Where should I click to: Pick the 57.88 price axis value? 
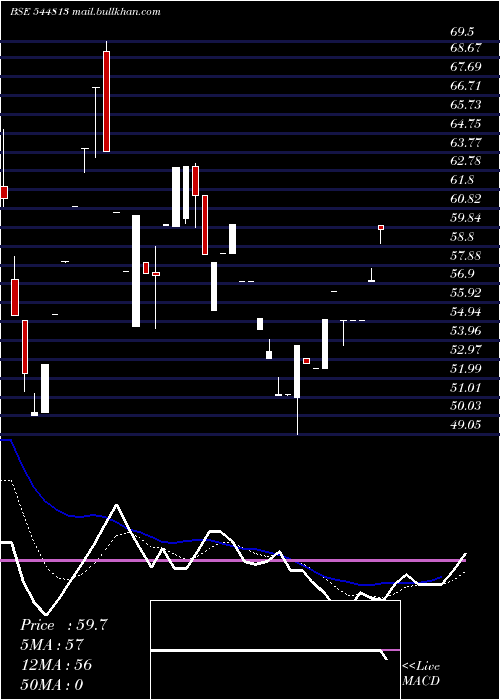pos(466,256)
